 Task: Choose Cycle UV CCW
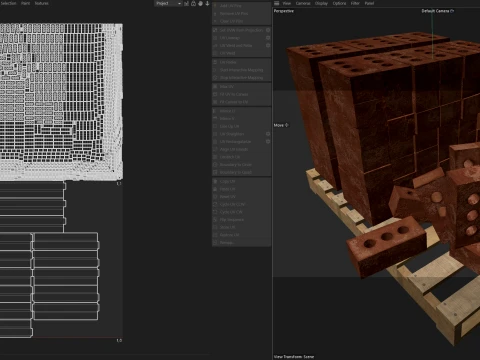coord(242,204)
